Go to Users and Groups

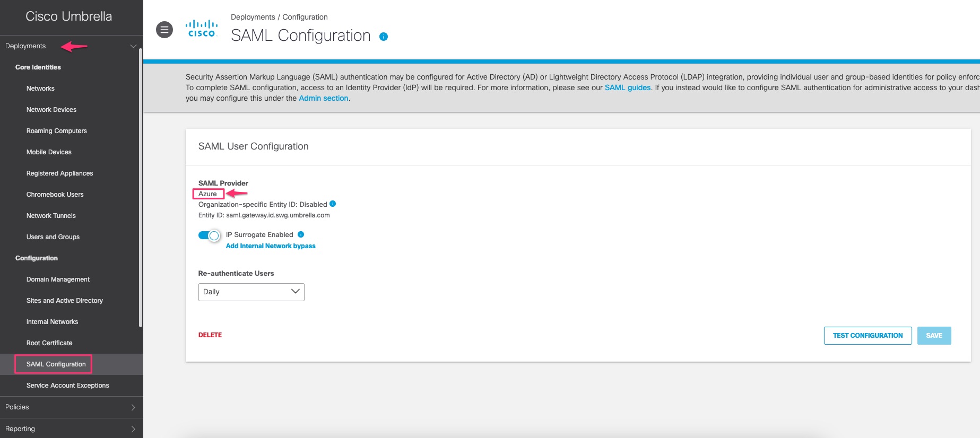coord(53,237)
